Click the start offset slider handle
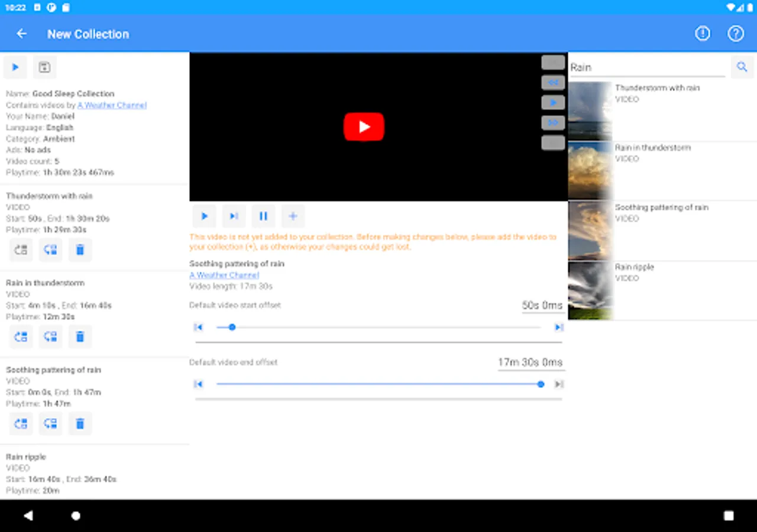 click(232, 327)
